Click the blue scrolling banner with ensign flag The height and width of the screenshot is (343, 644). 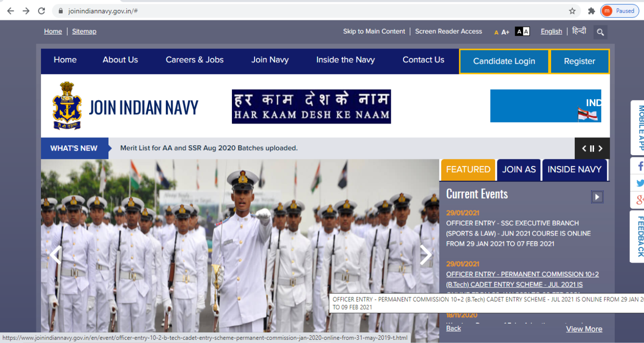545,106
